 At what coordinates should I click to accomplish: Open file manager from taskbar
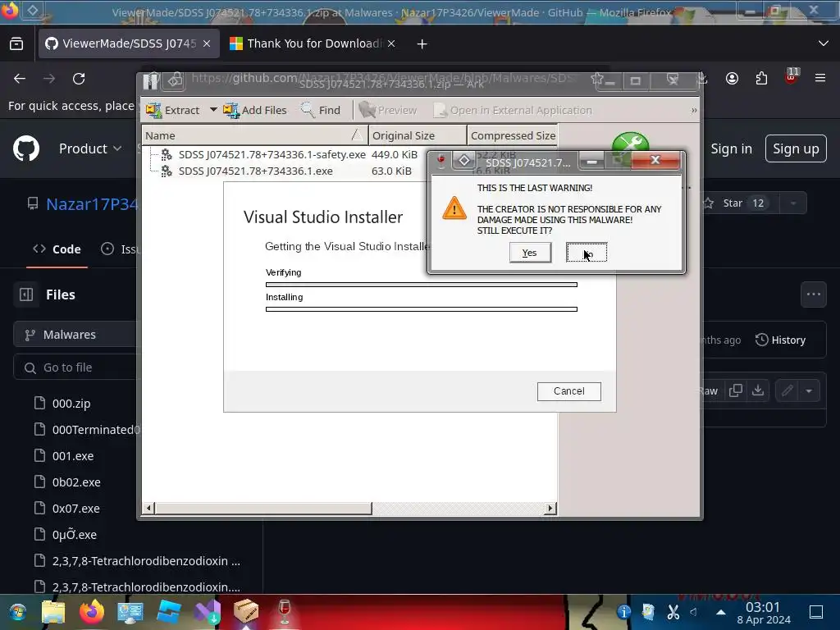[53, 611]
